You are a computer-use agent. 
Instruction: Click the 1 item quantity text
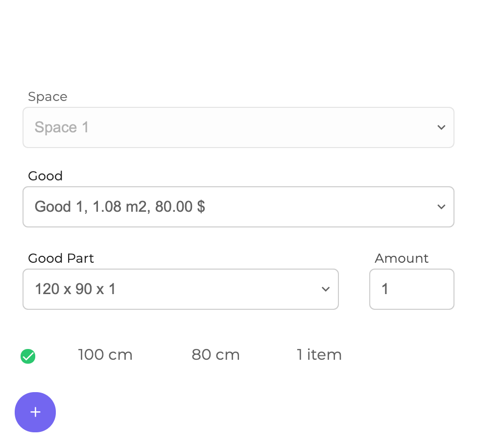(319, 355)
